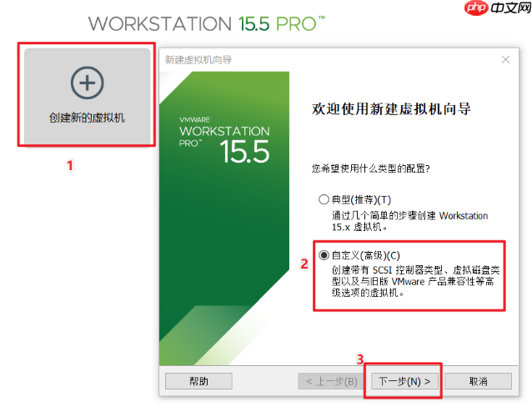Image resolution: width=532 pixels, height=412 pixels.
Task: Click the red annotation number 3
Action: (x=360, y=359)
